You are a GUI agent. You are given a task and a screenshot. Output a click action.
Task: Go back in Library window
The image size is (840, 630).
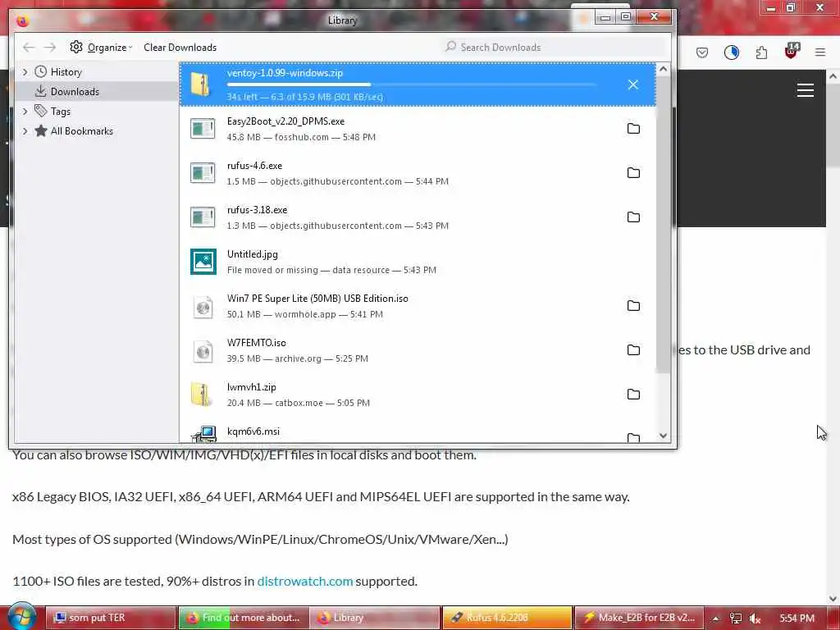point(29,47)
